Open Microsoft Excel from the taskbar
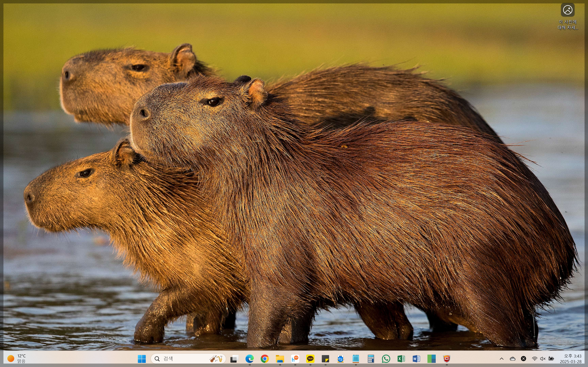The image size is (588, 367). pos(401,359)
